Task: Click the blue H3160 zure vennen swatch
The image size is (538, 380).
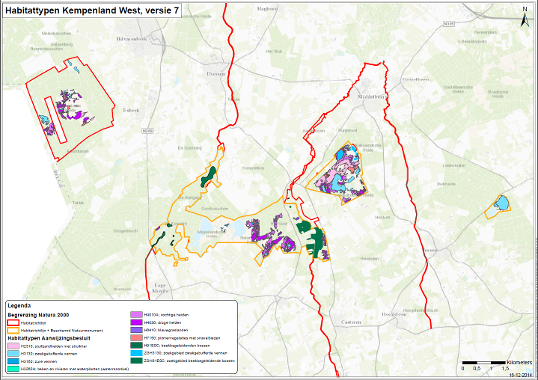Action: 13,361
